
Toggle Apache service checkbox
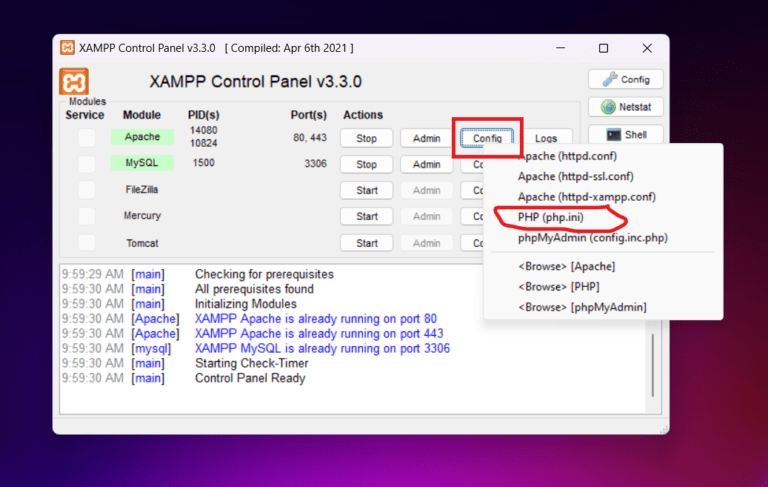(x=87, y=138)
